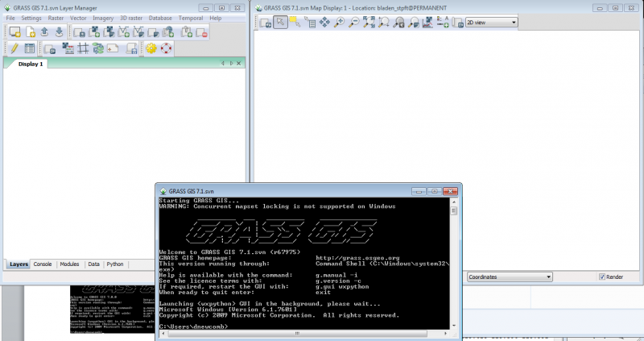Click the Zoom out magnifier icon
The height and width of the screenshot is (341, 644).
(x=353, y=22)
